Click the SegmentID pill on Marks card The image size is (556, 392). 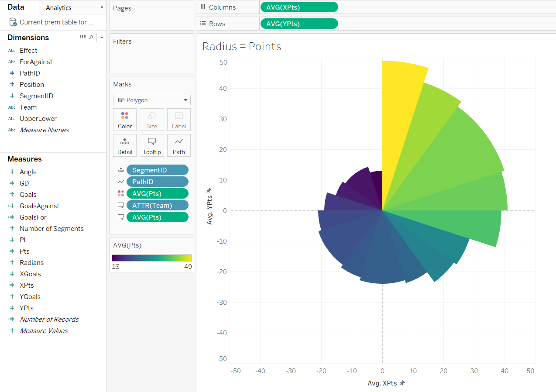157,170
